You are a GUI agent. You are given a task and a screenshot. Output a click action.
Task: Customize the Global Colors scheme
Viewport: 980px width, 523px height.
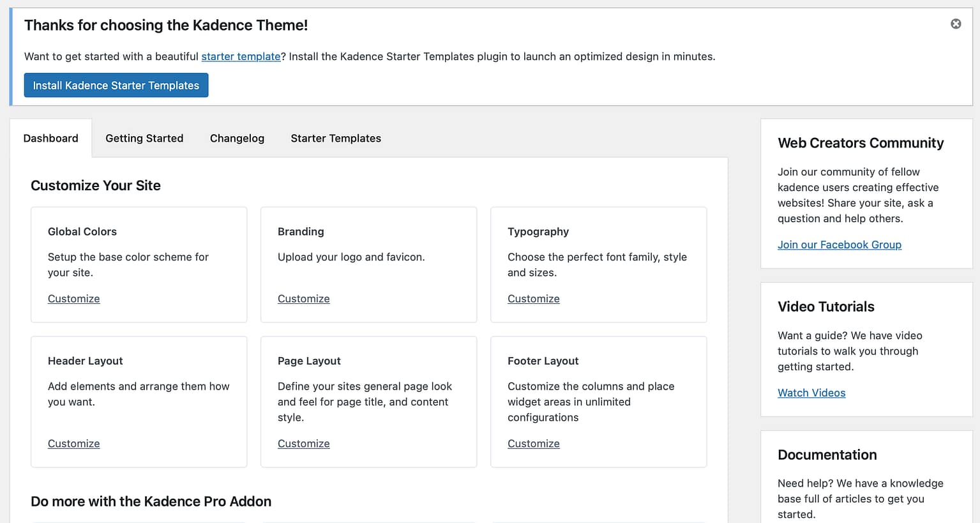tap(73, 298)
